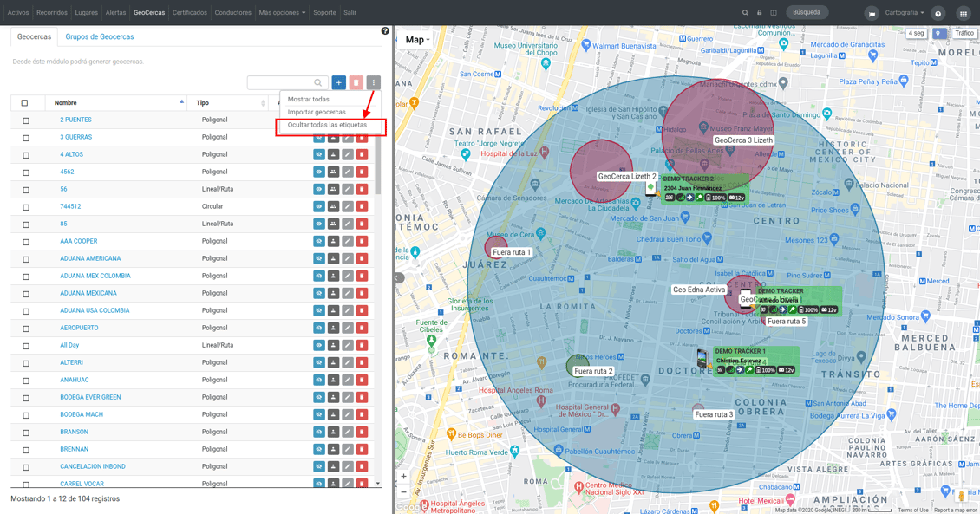
Task: Open the apps grid icon
Action: point(964,13)
